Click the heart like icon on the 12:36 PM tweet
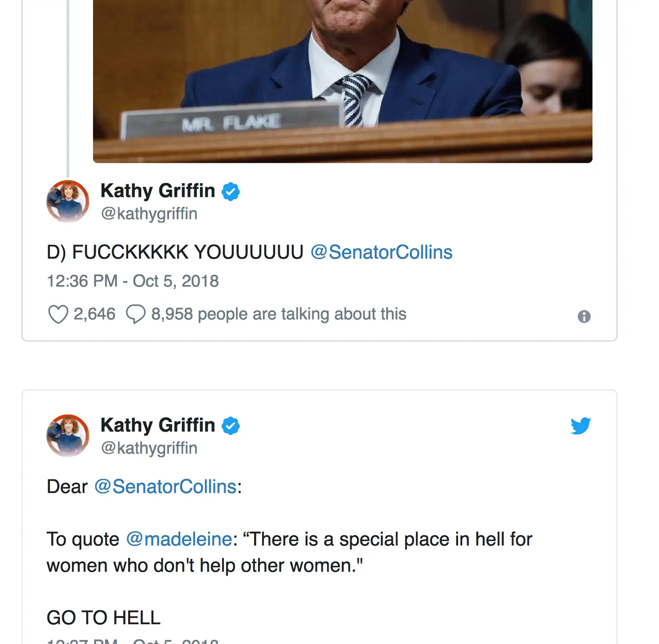Viewport: 659px width, 644px height. (58, 314)
